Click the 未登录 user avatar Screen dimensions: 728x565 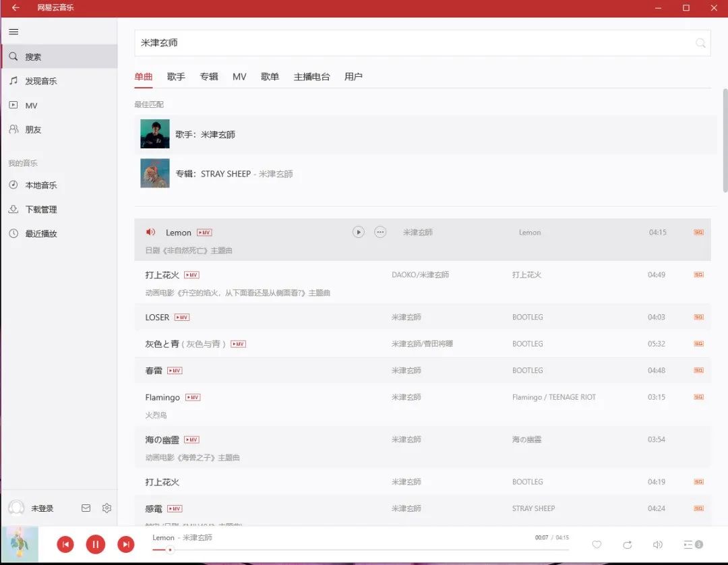[x=16, y=508]
